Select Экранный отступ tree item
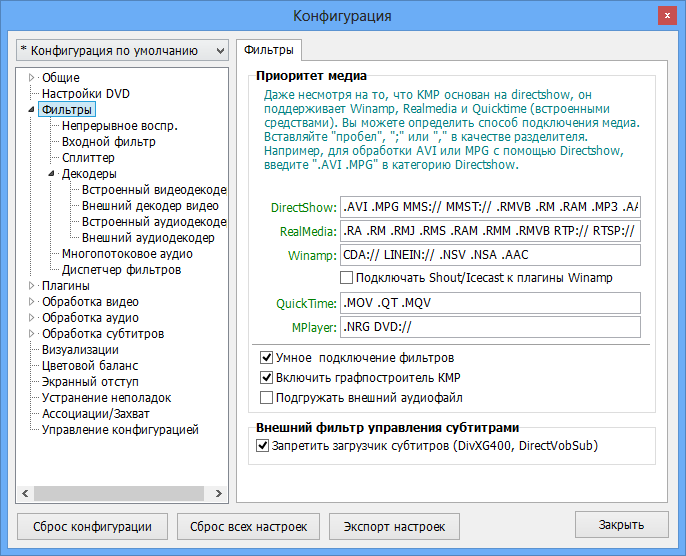 point(91,382)
